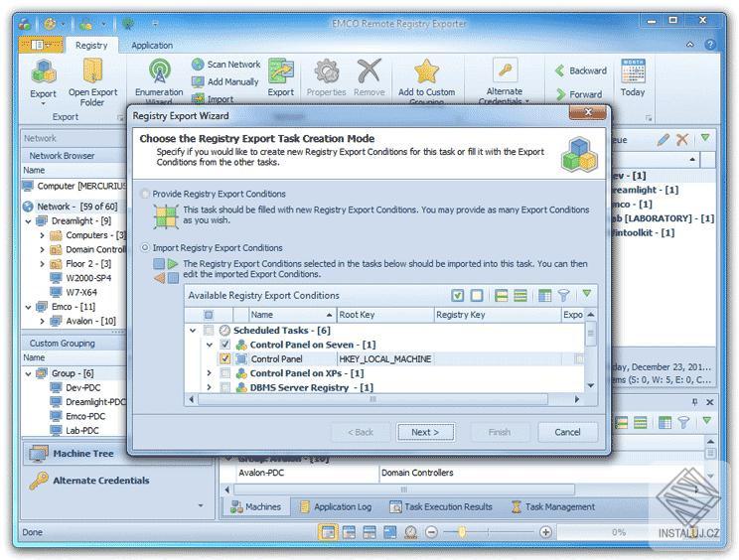Click the edit pencil icon in queue panel
The width and height of the screenshot is (739, 560).
point(664,139)
